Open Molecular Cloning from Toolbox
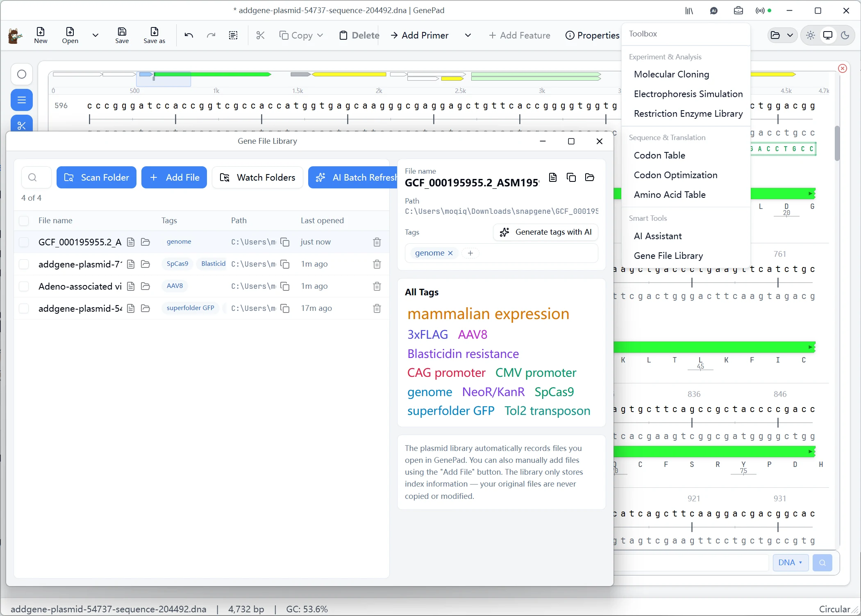 coord(671,74)
